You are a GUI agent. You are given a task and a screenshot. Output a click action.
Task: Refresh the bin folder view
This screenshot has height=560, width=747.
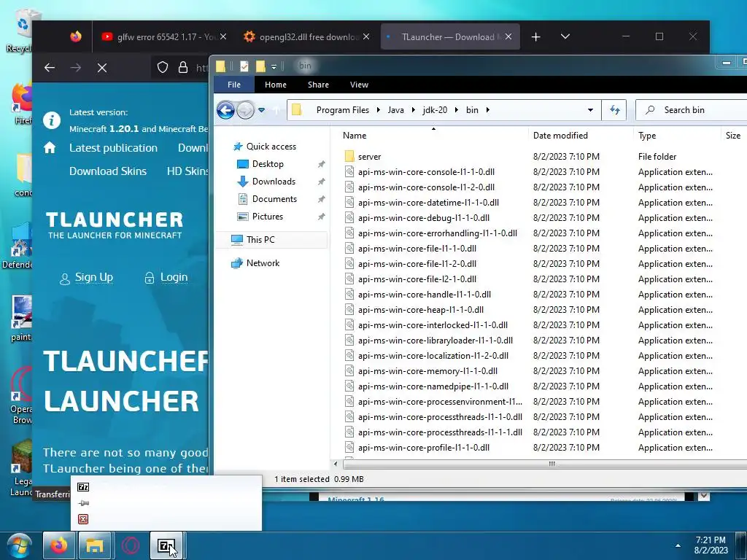pos(614,110)
